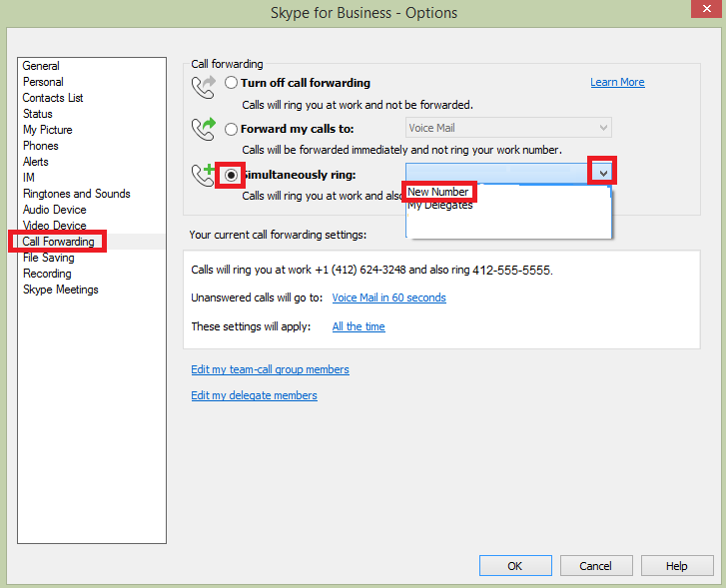
Task: Select Forward my calls to radio button
Action: 231,129
